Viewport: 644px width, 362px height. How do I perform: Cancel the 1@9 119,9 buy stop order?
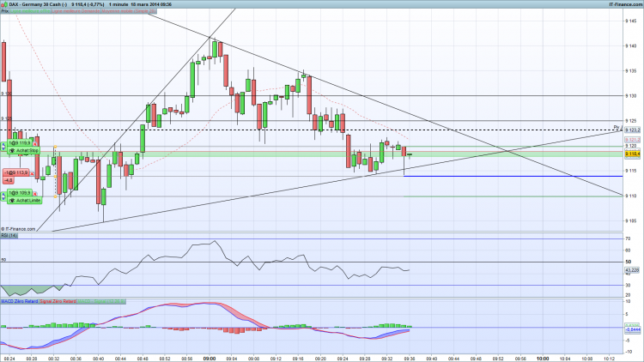point(35,143)
